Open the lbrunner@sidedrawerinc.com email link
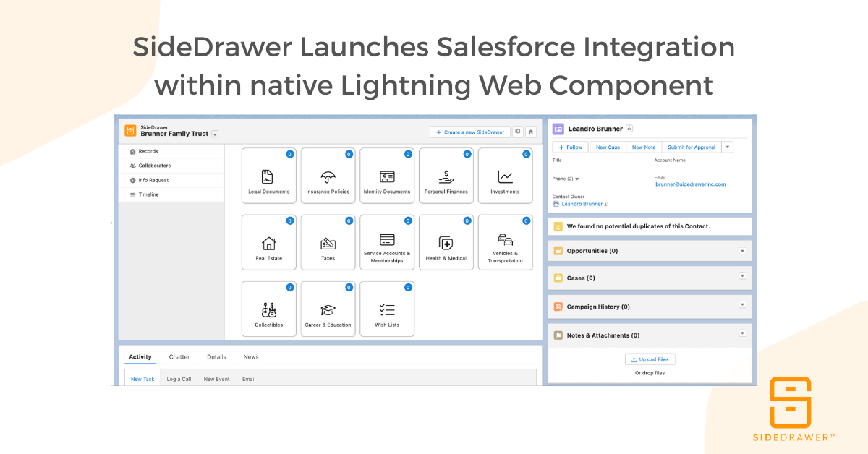Screen dimensions: 868x454 click(x=689, y=184)
